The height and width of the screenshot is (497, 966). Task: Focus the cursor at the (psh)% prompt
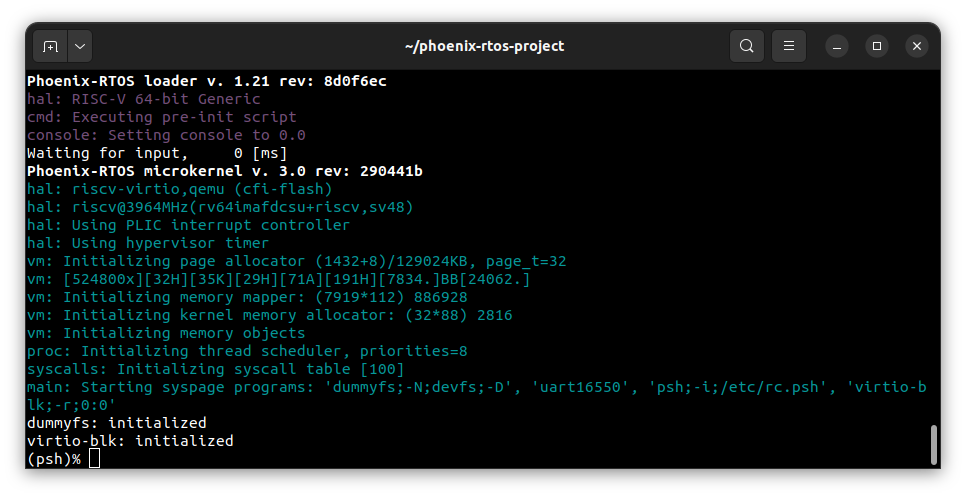click(x=95, y=459)
